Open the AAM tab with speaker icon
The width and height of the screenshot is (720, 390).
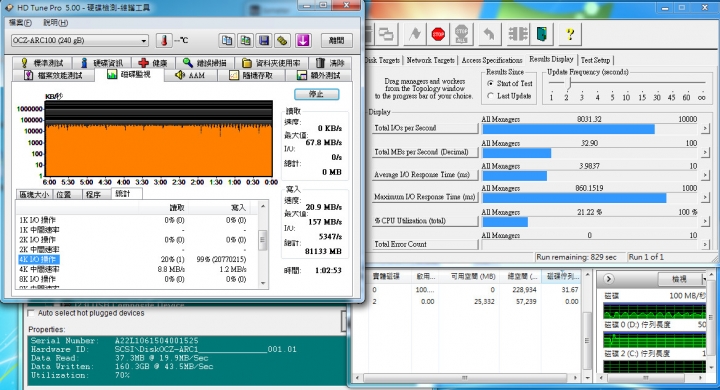190,75
